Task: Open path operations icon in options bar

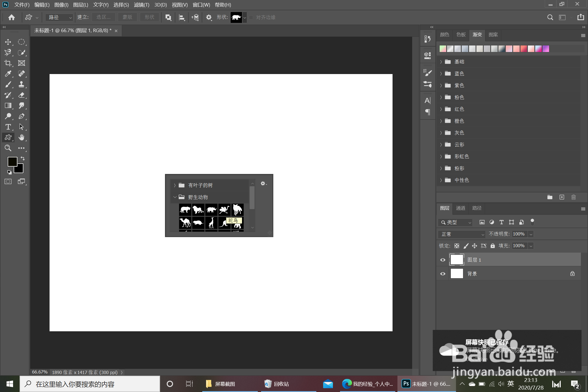Action: point(168,17)
